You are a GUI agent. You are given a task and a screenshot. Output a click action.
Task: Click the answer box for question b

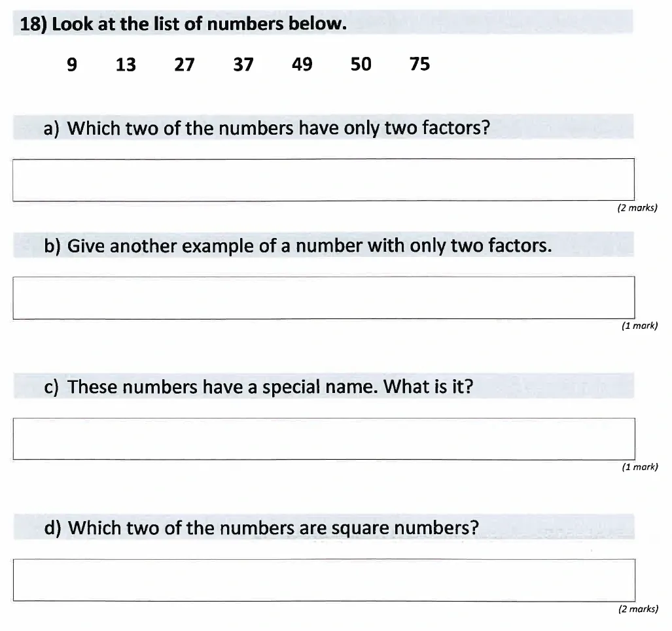tap(323, 298)
